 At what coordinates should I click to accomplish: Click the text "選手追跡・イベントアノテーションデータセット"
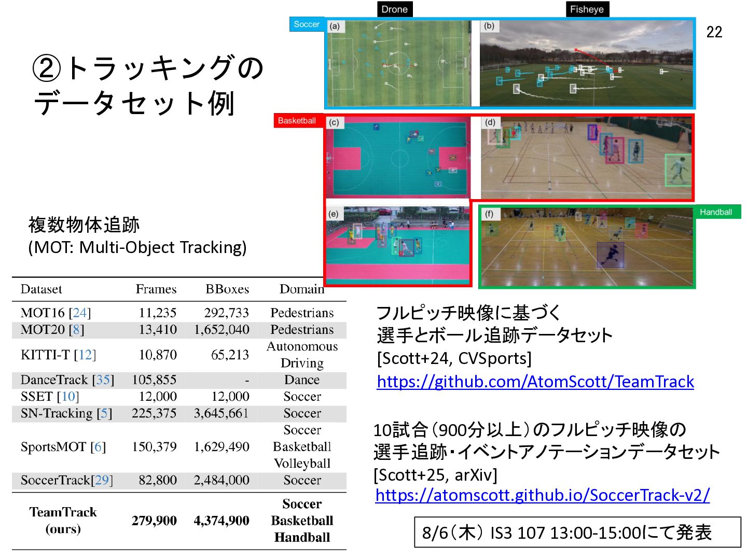pos(547,452)
